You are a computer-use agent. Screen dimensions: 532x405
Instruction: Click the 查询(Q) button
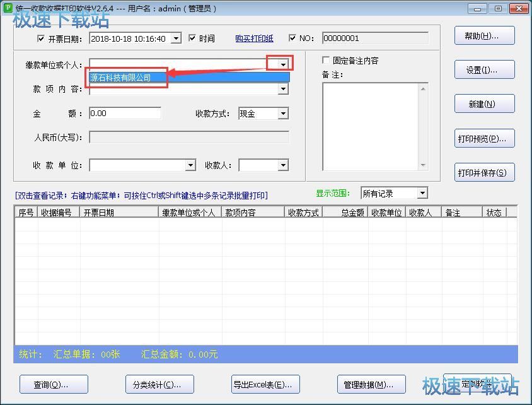tap(54, 384)
